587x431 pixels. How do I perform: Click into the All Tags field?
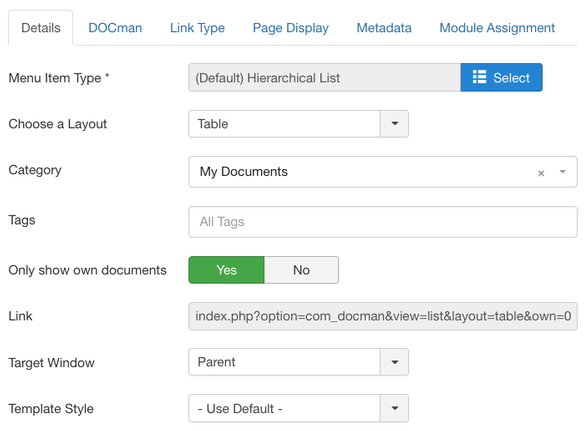tap(383, 222)
